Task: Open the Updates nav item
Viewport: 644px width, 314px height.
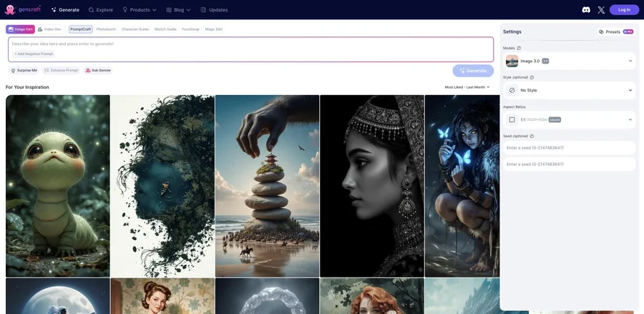Action: click(214, 10)
